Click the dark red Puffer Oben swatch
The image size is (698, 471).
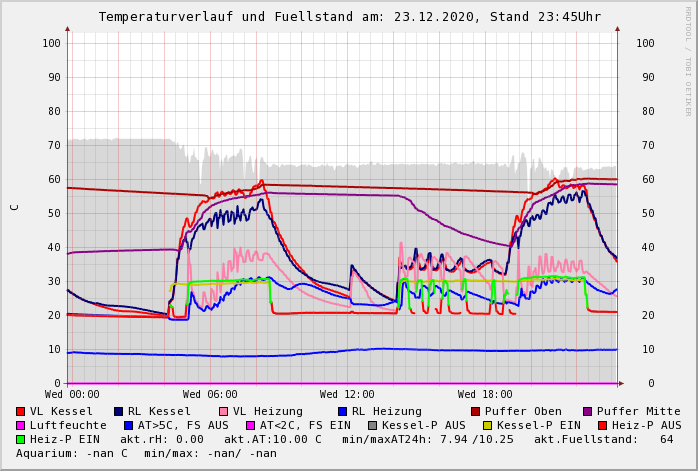[476, 412]
